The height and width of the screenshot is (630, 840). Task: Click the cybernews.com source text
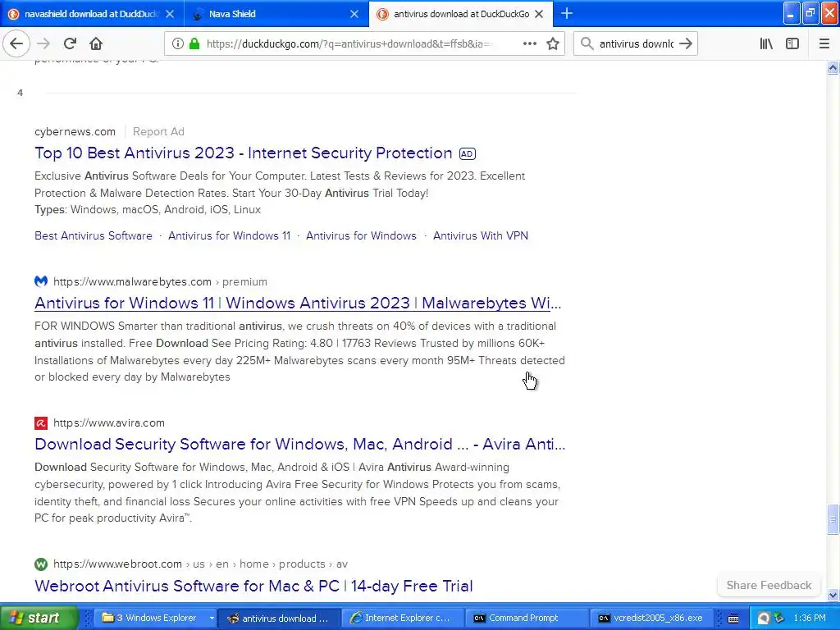point(75,131)
